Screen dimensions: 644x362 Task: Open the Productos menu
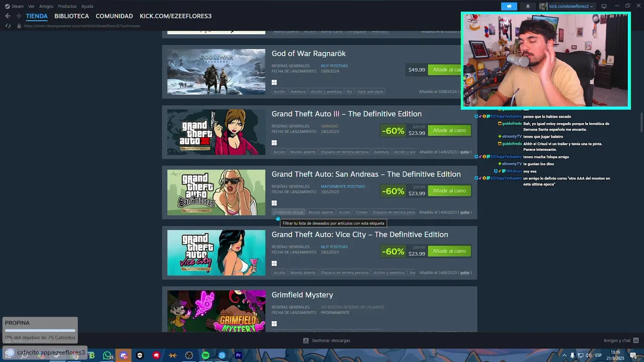pyautogui.click(x=67, y=7)
